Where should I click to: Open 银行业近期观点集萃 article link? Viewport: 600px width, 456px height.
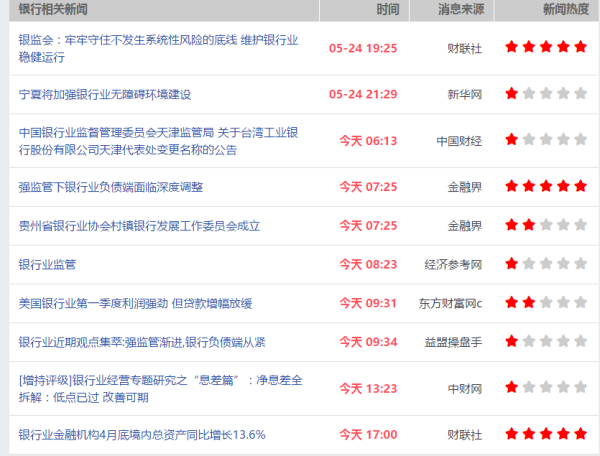coord(142,342)
